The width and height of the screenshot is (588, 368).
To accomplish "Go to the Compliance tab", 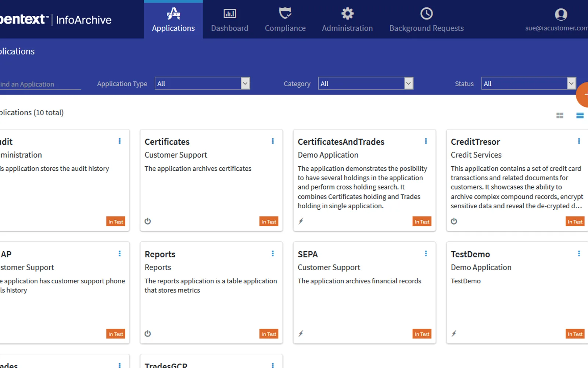I will click(285, 20).
